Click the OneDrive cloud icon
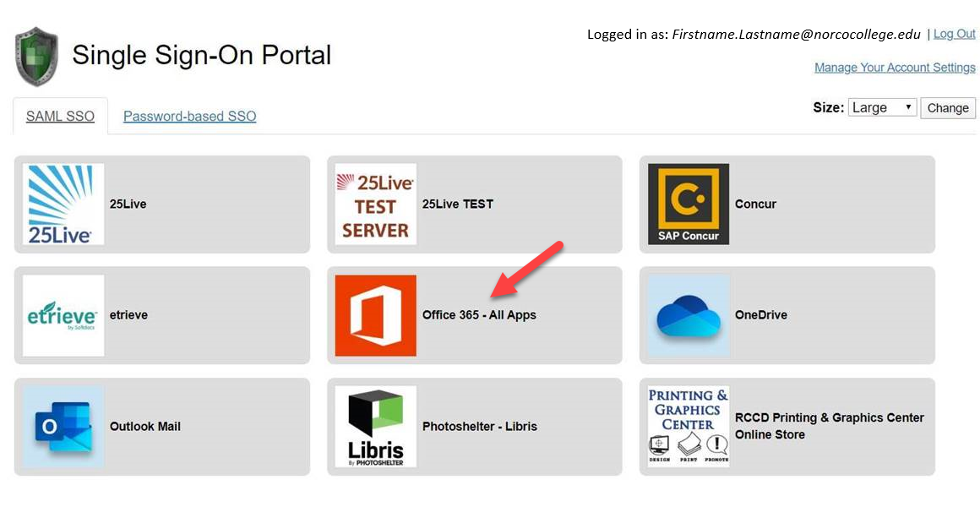980x507 pixels. pyautogui.click(x=689, y=316)
